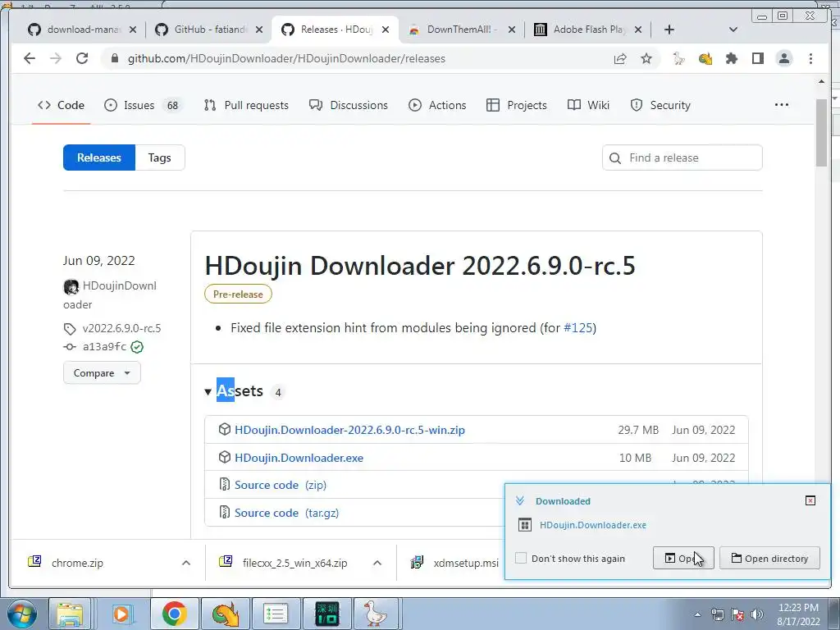Download Source code (zip)
The height and width of the screenshot is (630, 840).
[x=281, y=485]
